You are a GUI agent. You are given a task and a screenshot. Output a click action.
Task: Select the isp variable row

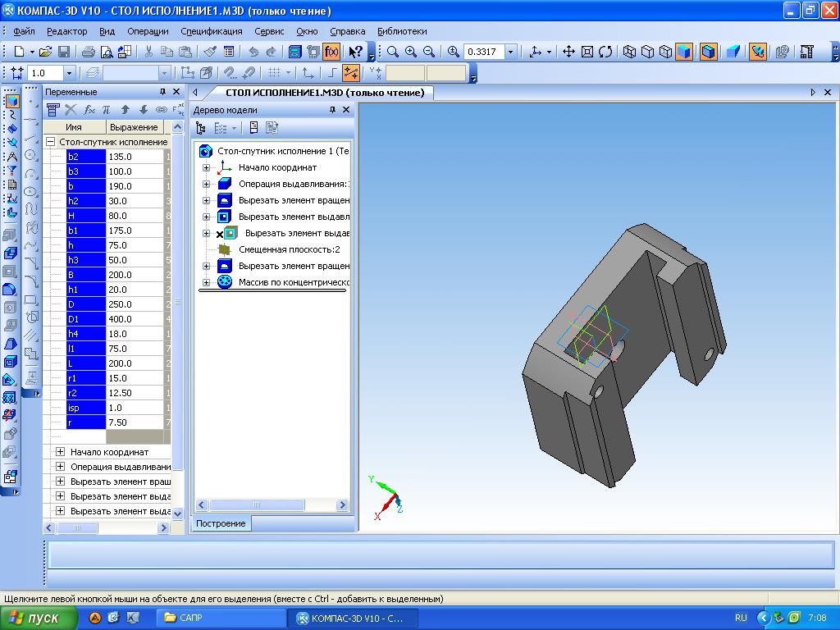click(115, 408)
